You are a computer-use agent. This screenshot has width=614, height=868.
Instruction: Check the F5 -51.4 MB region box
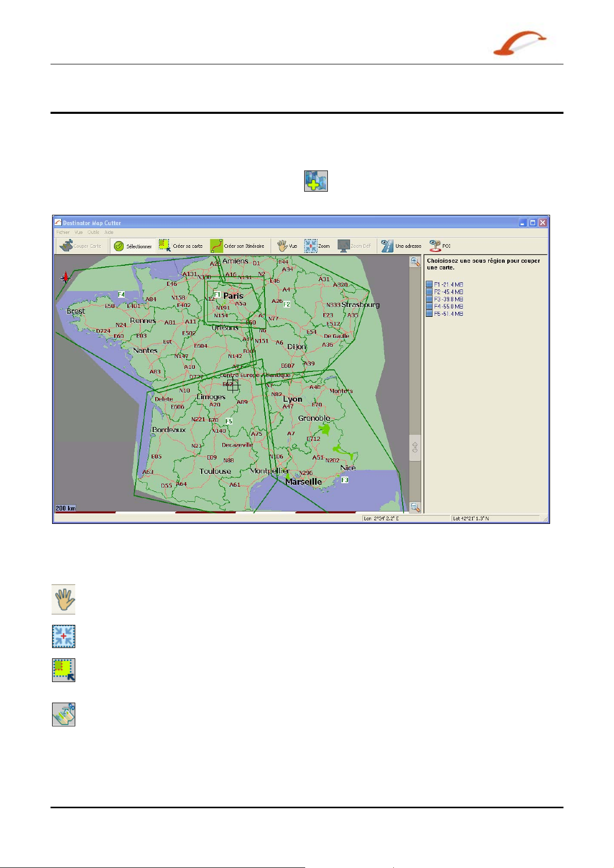pyautogui.click(x=429, y=313)
